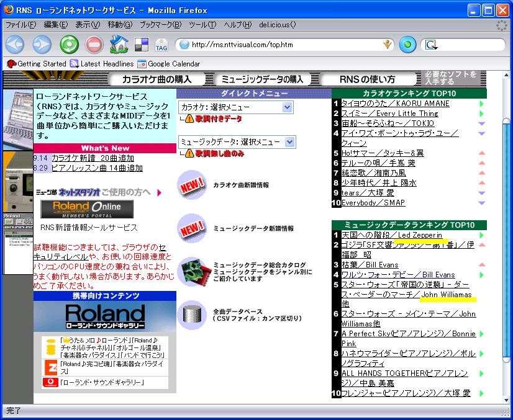Open Everybody／SMAP ranking link

[373, 203]
